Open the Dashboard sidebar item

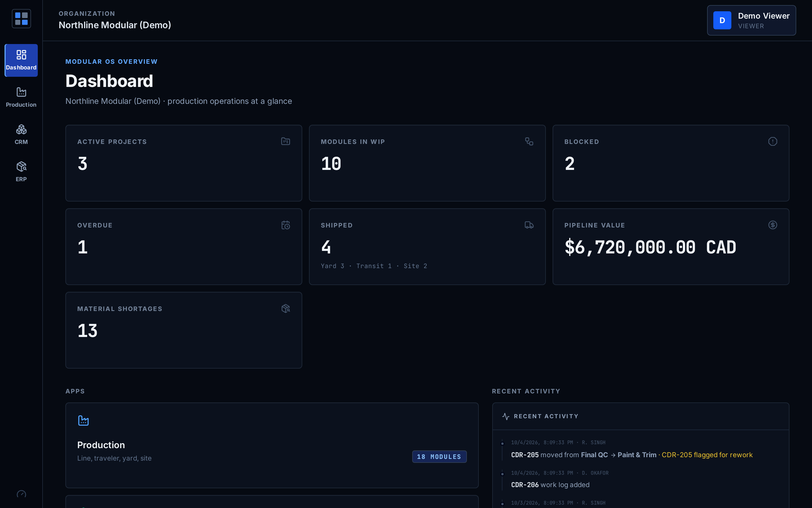pos(21,60)
